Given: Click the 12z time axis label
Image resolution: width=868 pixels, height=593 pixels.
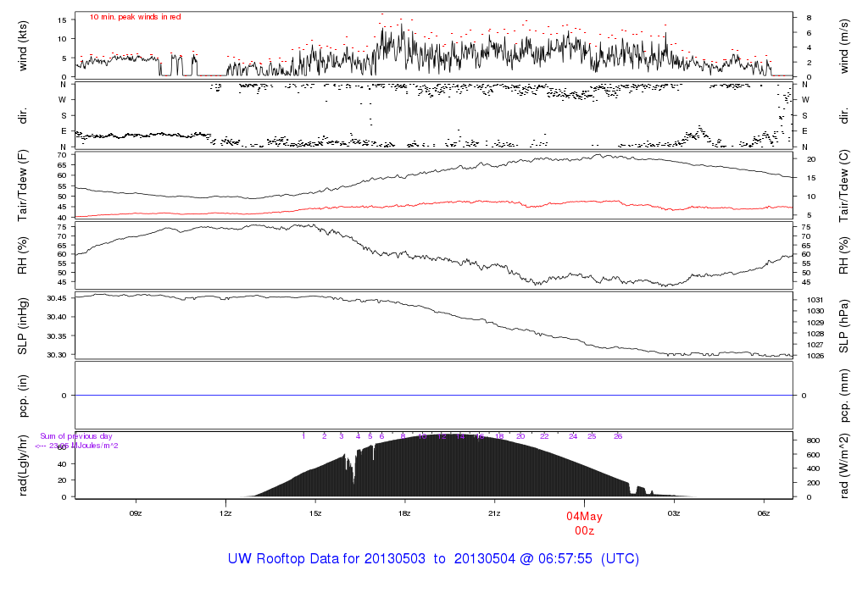Looking at the screenshot, I should [x=225, y=513].
